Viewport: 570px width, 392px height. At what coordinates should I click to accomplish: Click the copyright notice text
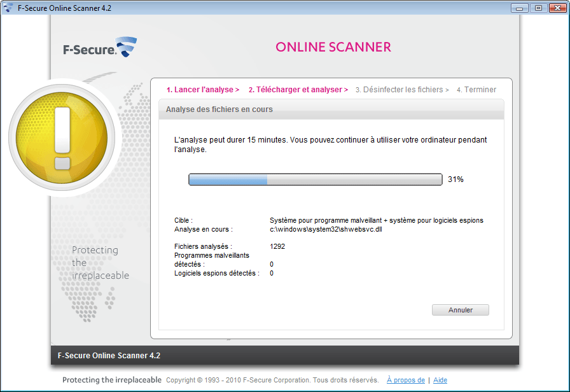click(x=272, y=380)
